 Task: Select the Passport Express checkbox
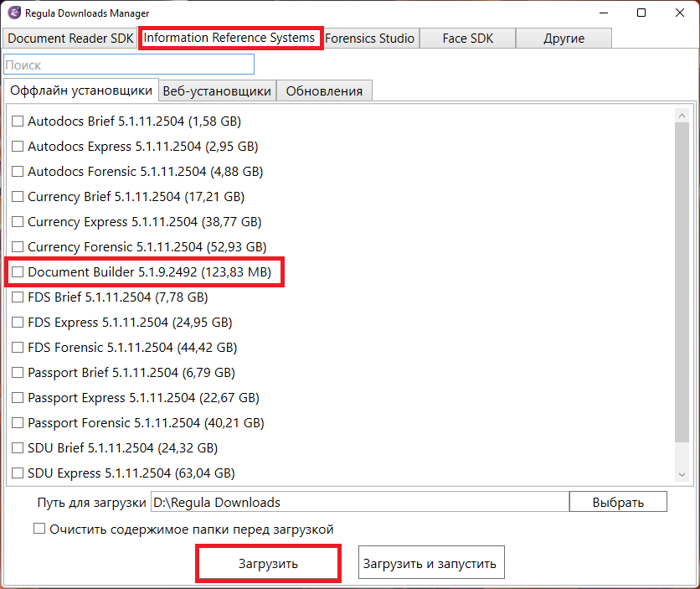[18, 397]
